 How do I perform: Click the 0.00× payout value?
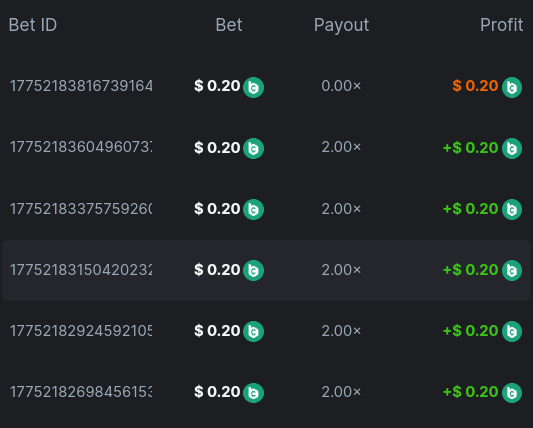[x=341, y=86]
